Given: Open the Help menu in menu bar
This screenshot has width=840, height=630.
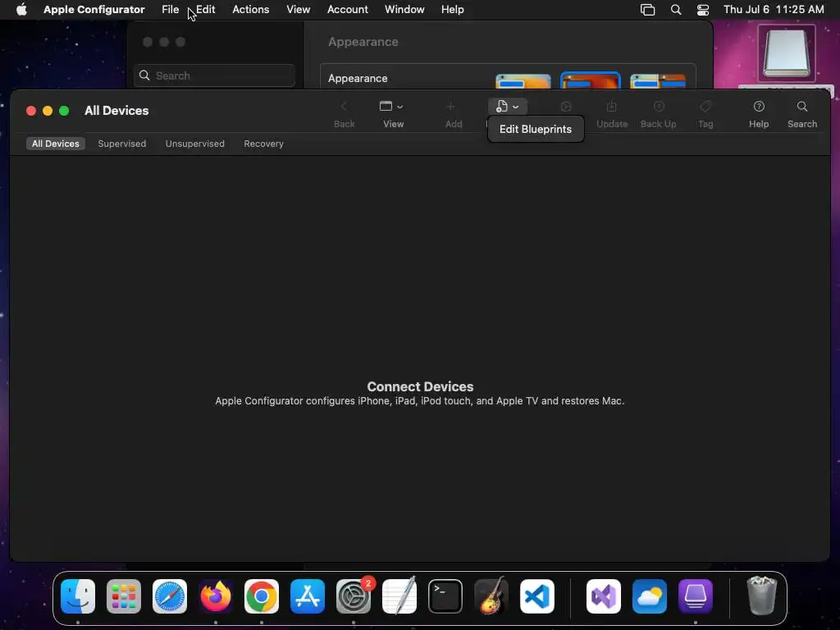Looking at the screenshot, I should [x=452, y=10].
